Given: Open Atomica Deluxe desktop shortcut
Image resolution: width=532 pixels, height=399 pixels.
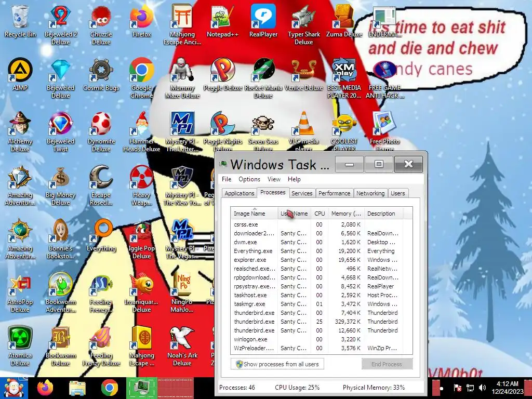Looking at the screenshot, I should coord(20,346).
